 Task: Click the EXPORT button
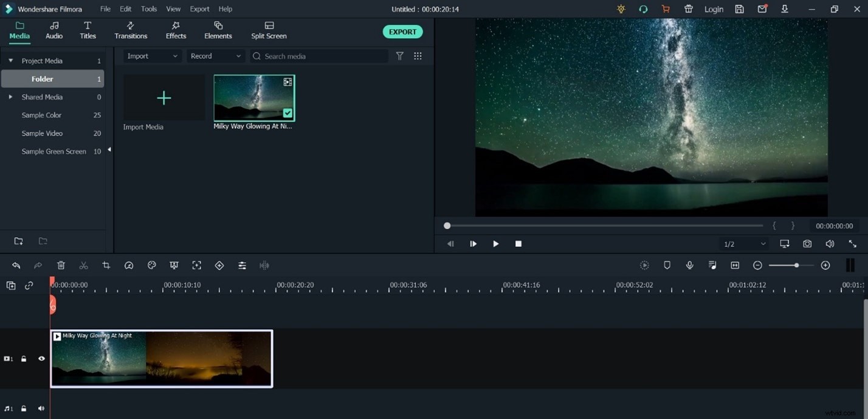pos(402,31)
